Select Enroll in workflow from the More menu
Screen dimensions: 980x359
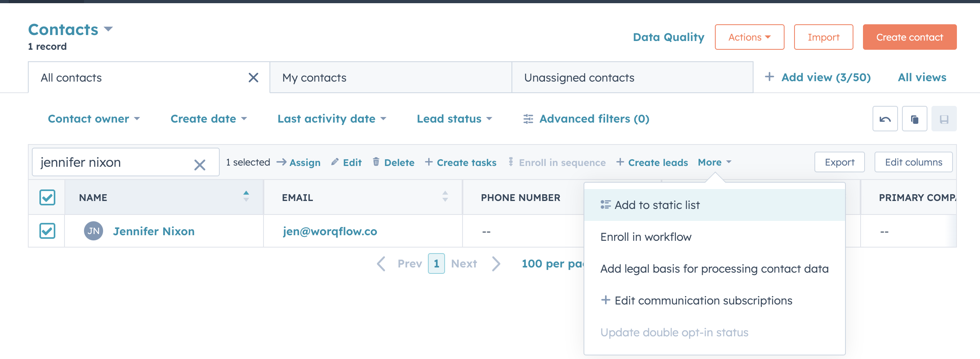(646, 236)
